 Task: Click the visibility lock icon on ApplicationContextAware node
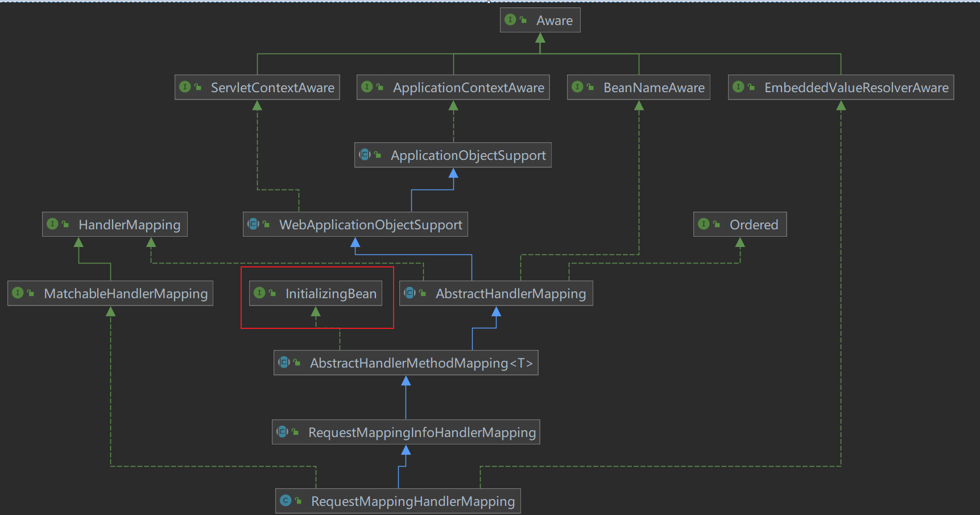[x=380, y=87]
